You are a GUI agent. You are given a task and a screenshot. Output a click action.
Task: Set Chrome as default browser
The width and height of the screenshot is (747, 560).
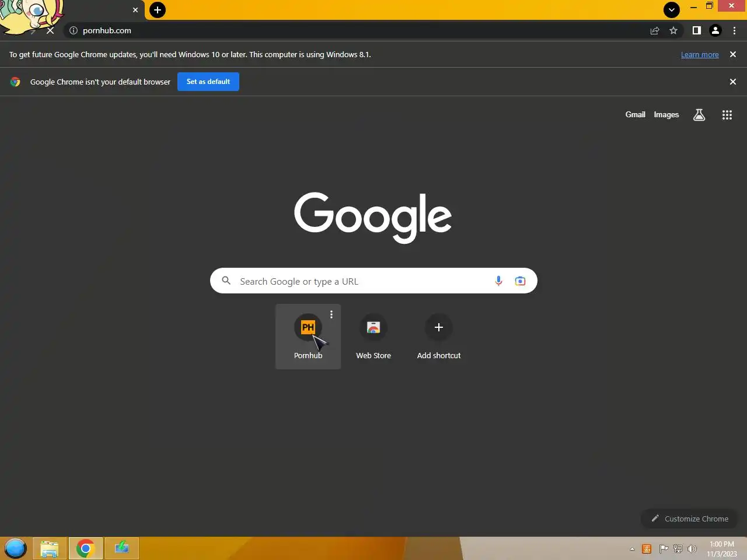click(208, 82)
